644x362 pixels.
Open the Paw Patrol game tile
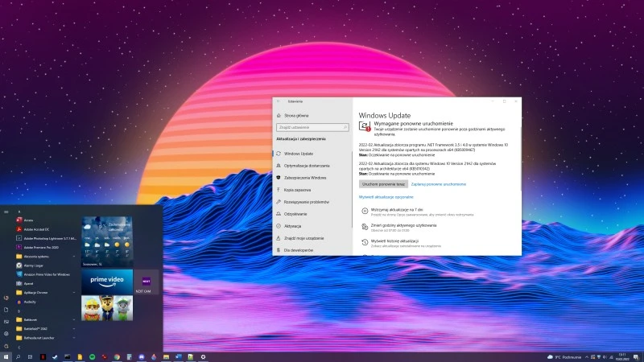(x=107, y=308)
